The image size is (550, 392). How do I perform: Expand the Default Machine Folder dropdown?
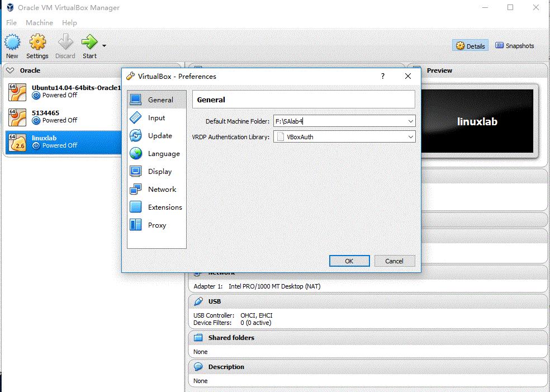click(411, 121)
